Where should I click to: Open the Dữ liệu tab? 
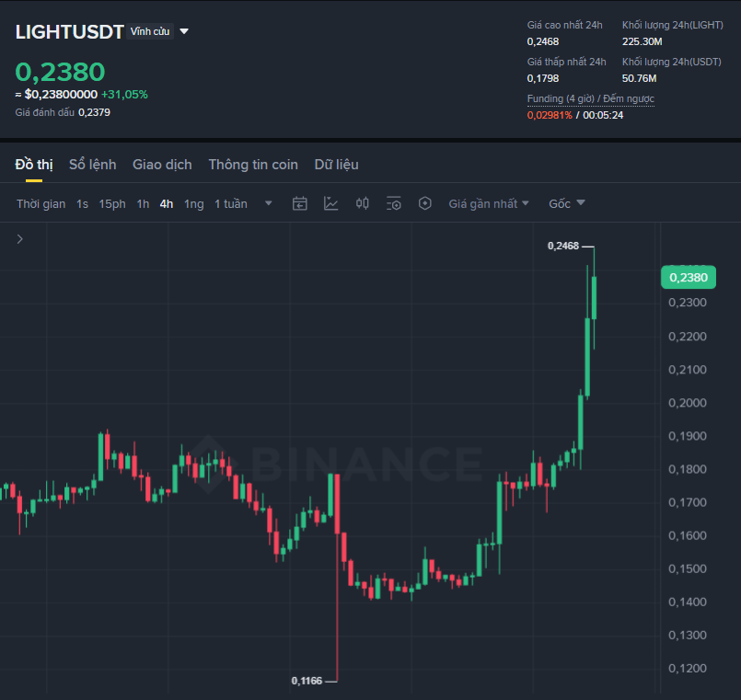(337, 165)
